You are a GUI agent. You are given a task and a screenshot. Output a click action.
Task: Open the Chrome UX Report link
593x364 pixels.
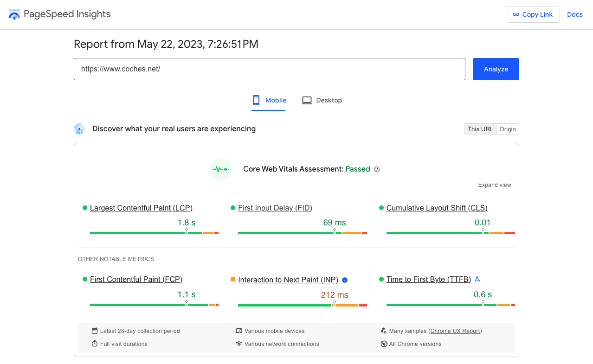tap(456, 331)
